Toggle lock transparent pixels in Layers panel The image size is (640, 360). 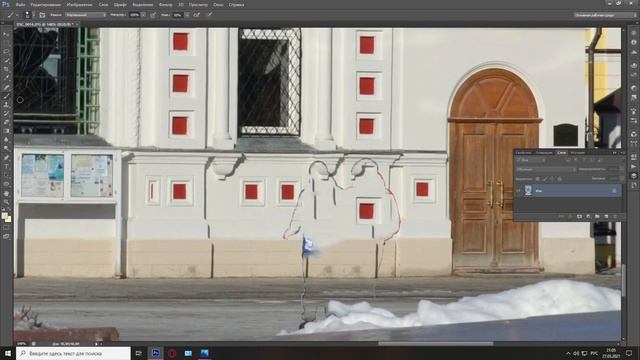pyautogui.click(x=538, y=179)
